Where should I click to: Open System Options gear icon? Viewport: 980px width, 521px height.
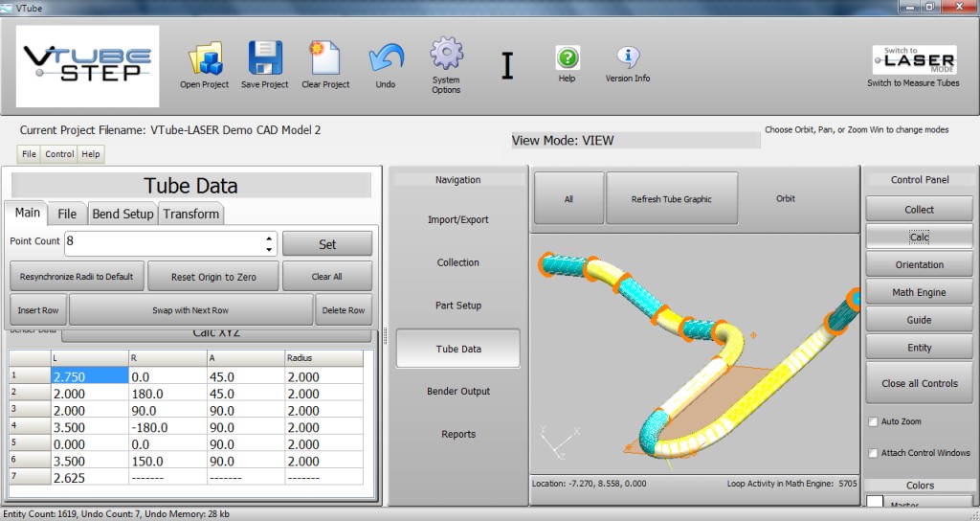click(446, 55)
